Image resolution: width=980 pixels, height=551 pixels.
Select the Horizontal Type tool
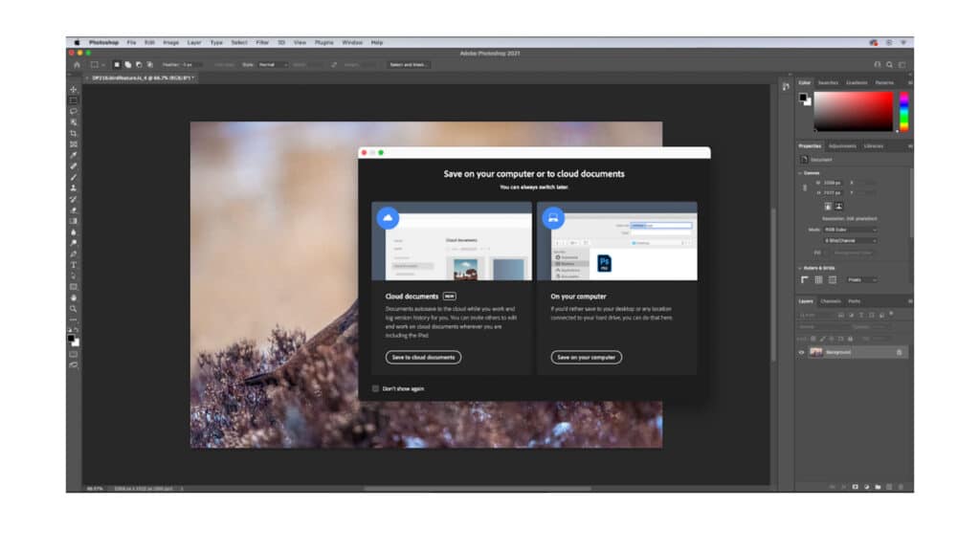(x=74, y=265)
